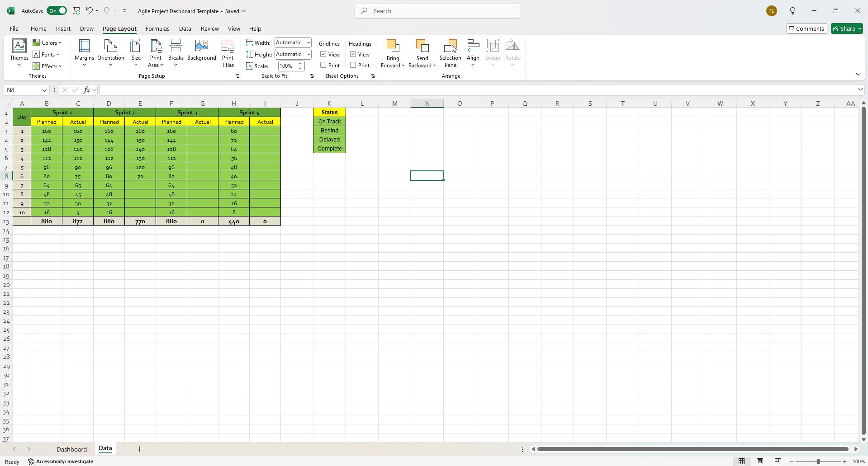Add a new worksheet
Viewport: 868px width, 466px height.
pyautogui.click(x=139, y=449)
